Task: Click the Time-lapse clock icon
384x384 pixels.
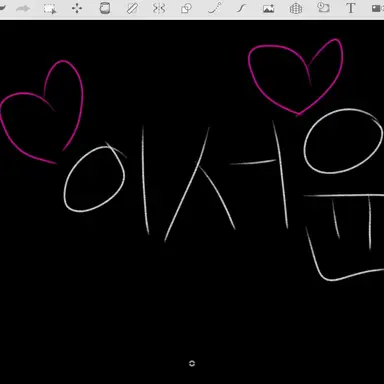Action: coord(323,8)
